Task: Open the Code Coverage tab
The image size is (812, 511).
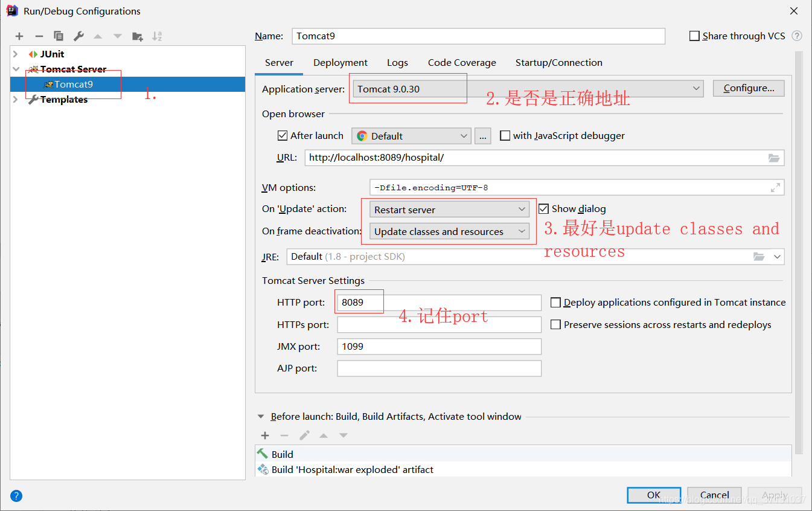Action: 462,63
